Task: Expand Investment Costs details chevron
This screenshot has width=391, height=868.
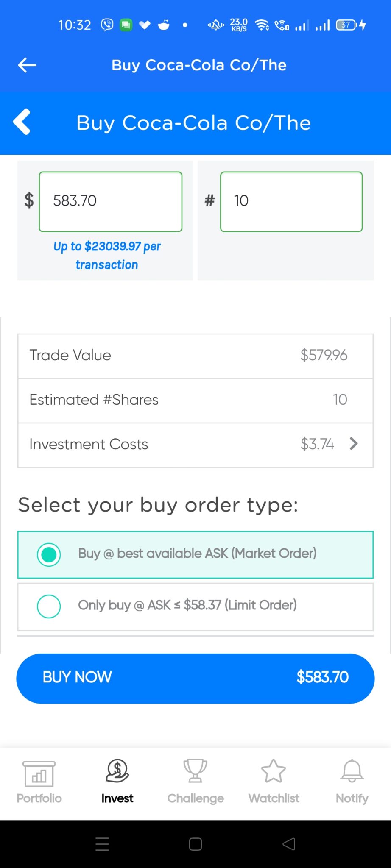Action: [x=354, y=444]
